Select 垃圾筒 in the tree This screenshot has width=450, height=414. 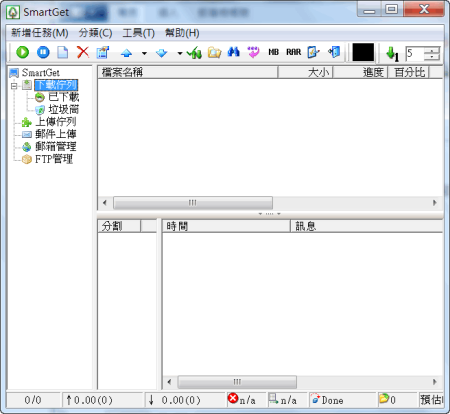tap(63, 109)
